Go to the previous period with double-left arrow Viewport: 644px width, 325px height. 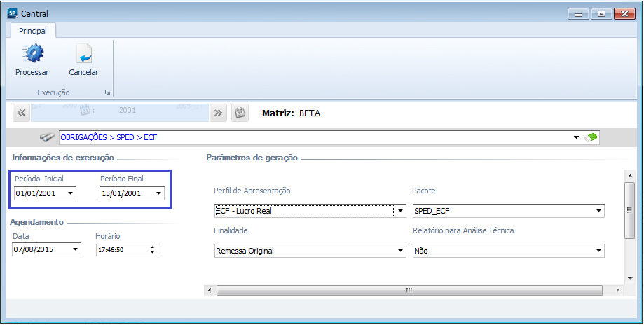click(21, 113)
